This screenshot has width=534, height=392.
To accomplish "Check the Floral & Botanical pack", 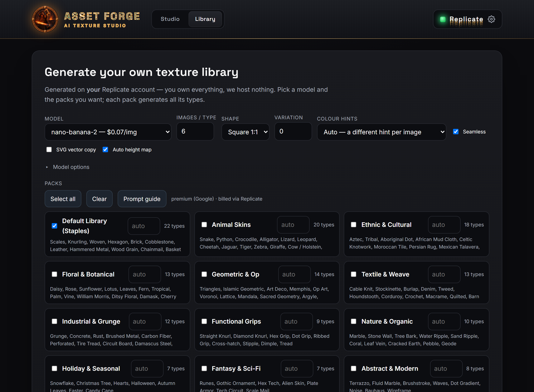I will coord(54,274).
